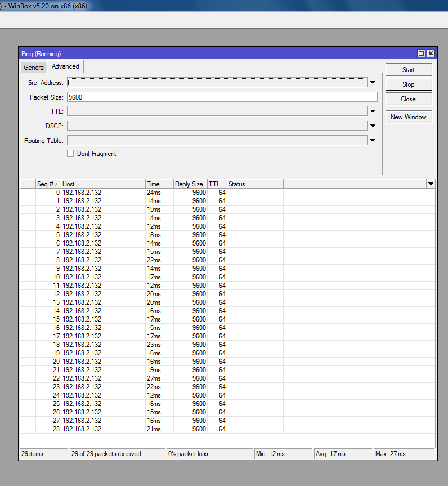Sort by the Seq # column header
Image resolution: width=448 pixels, height=486 pixels.
(46, 184)
